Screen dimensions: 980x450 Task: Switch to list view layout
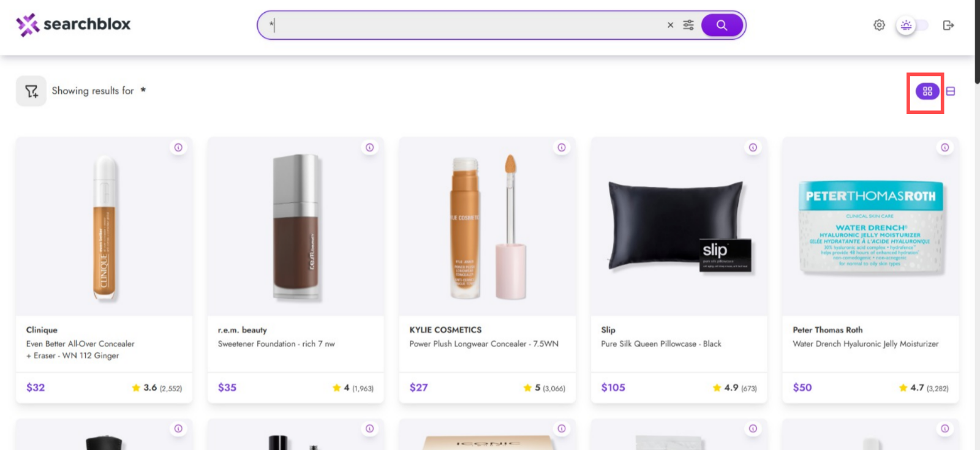click(x=951, y=91)
